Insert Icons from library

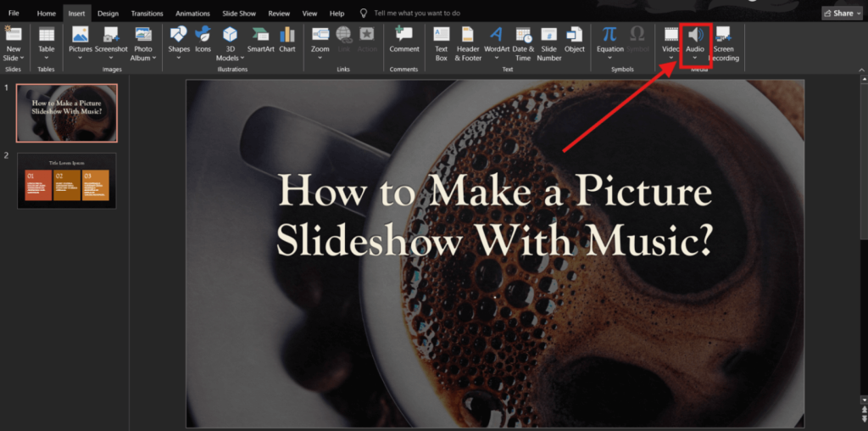coord(203,39)
